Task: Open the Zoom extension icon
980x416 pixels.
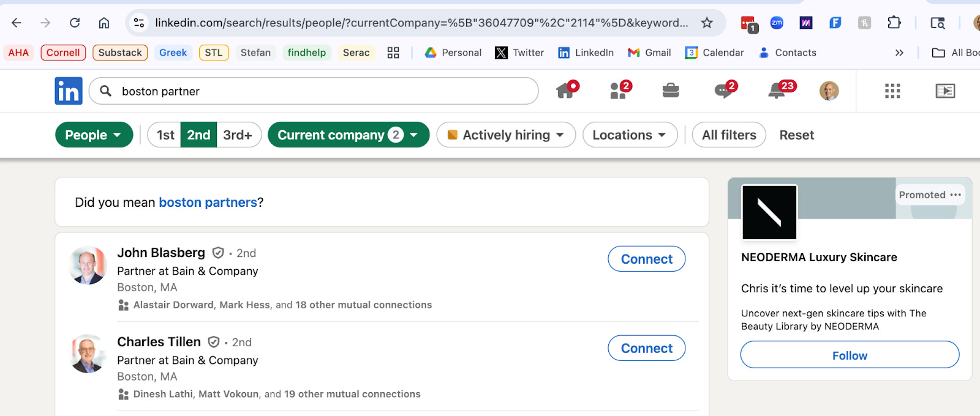Action: click(x=777, y=23)
